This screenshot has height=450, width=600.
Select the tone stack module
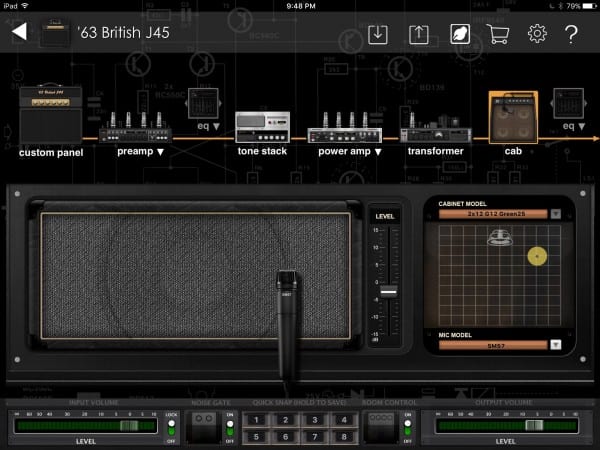click(x=262, y=128)
